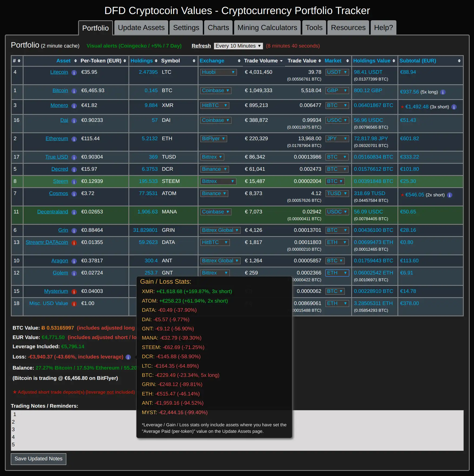Screen dimensions: 474x476
Task: Click info icon beside 5x long subtotal
Action: [x=443, y=92]
